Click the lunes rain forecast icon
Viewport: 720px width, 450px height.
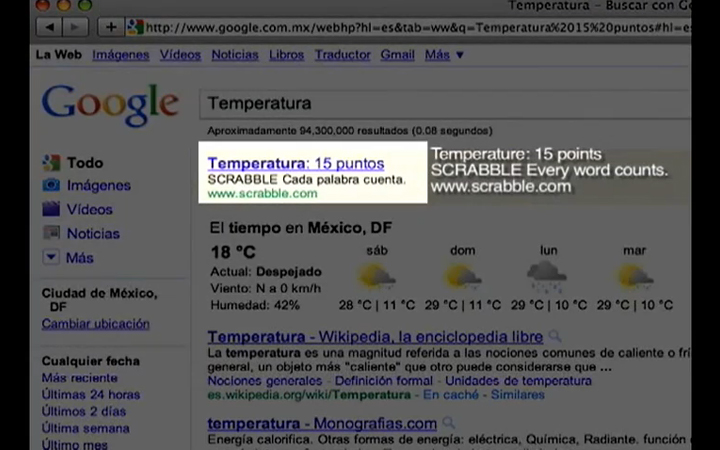click(547, 276)
